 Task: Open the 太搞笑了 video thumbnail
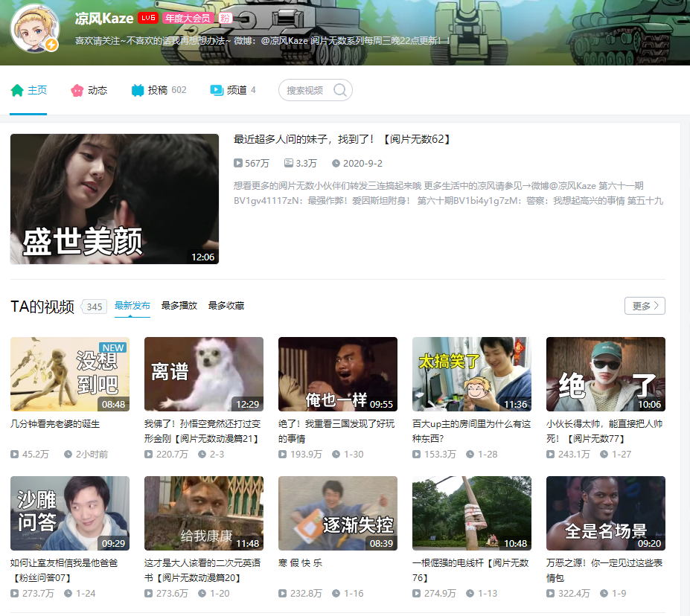(x=472, y=374)
